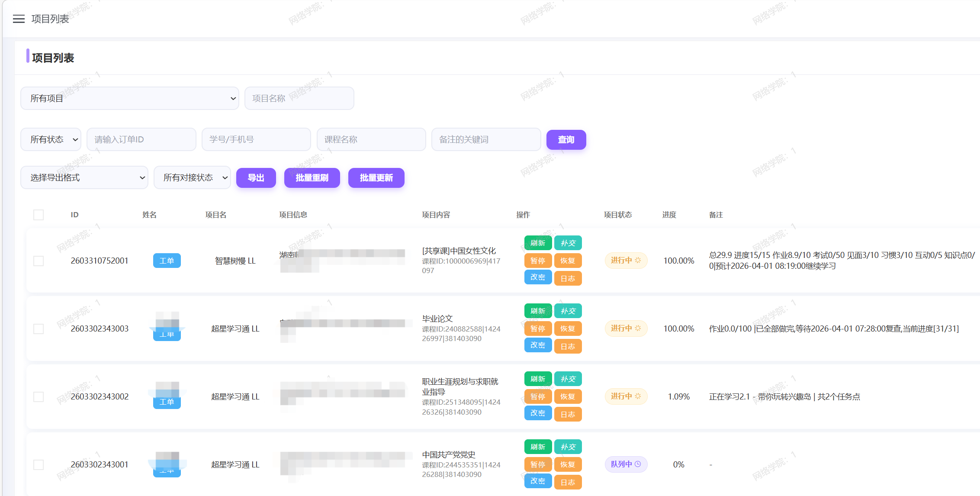Click 恢复 on the 中国共产党党史 row
The width and height of the screenshot is (980, 496).
568,464
